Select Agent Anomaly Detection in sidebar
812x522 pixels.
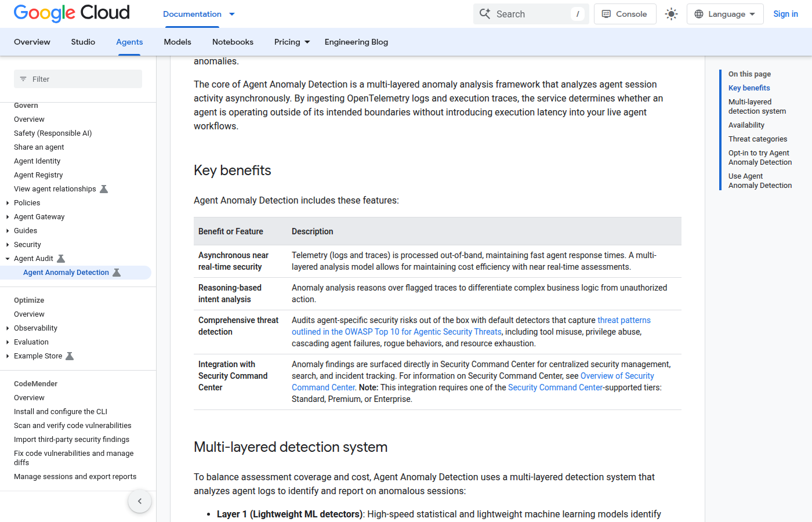click(x=66, y=273)
